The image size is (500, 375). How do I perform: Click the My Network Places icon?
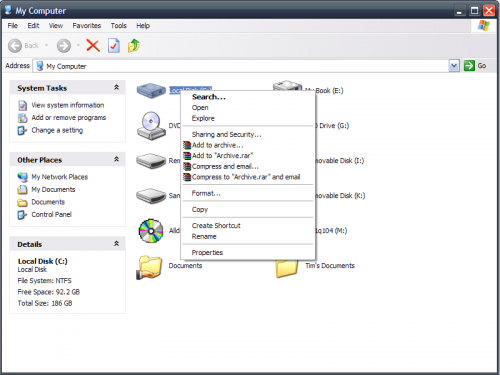(x=22, y=177)
